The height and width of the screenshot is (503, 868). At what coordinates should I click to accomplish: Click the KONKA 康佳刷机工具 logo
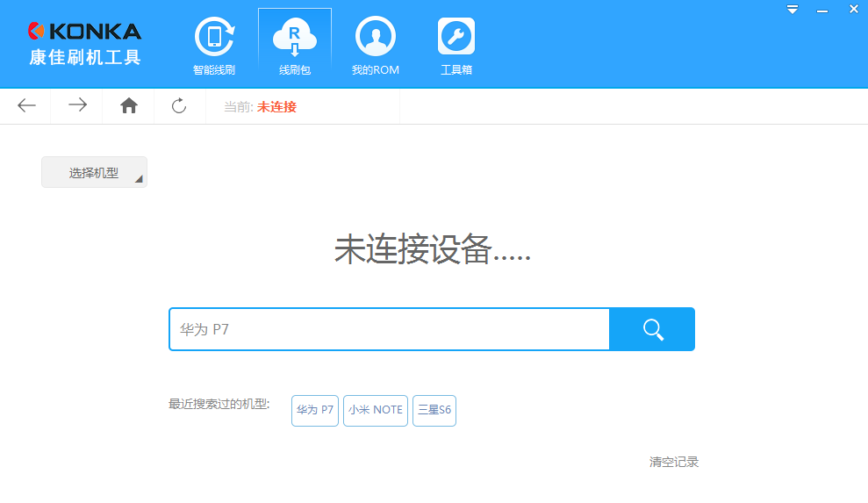tap(85, 44)
